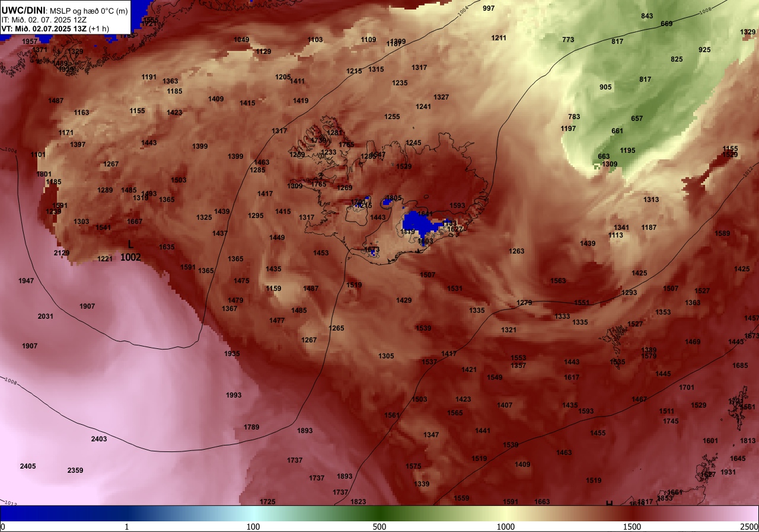Screen dimensions: 759x532
Task: Click the 'IT: Mið. 02. 07. 2025 12Z' line
Action: click(x=44, y=20)
